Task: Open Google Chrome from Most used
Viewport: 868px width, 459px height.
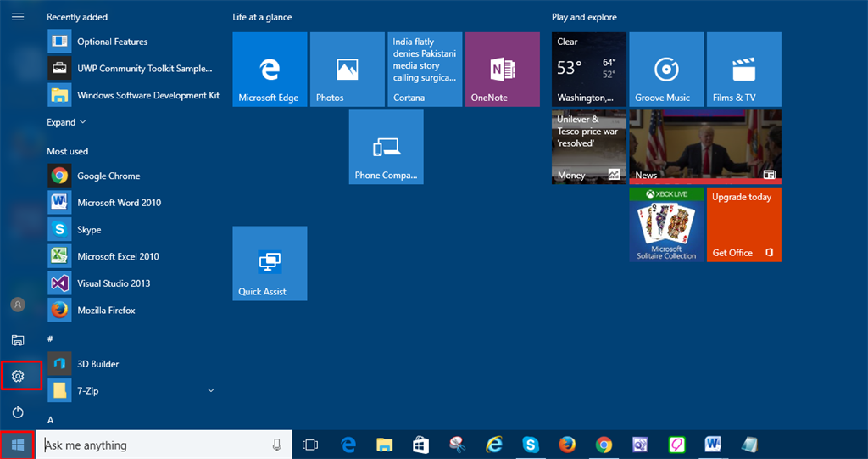Action: (108, 176)
